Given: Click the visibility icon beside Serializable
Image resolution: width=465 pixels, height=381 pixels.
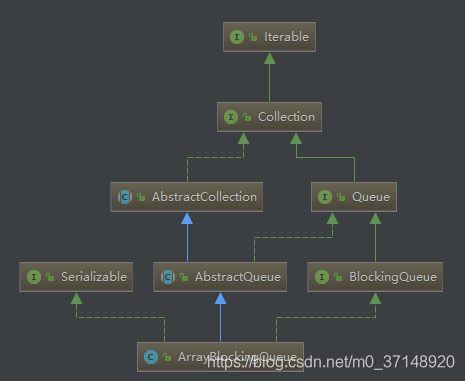Looking at the screenshot, I should tap(50, 277).
